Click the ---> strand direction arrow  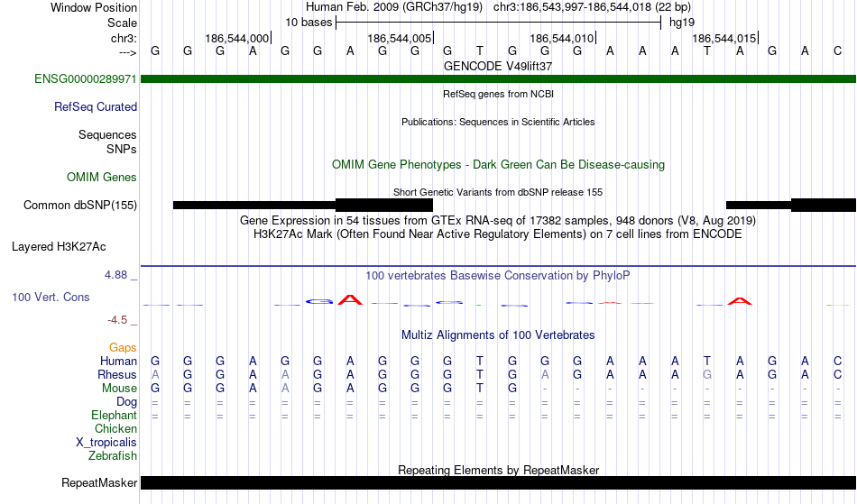(128, 52)
